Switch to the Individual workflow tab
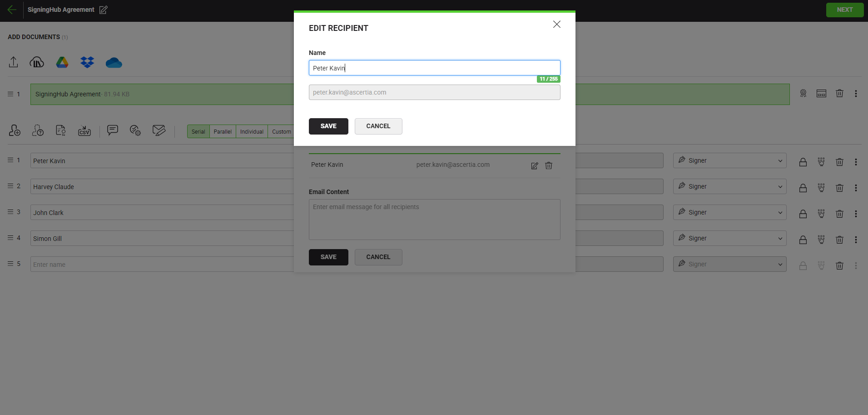 (x=252, y=132)
